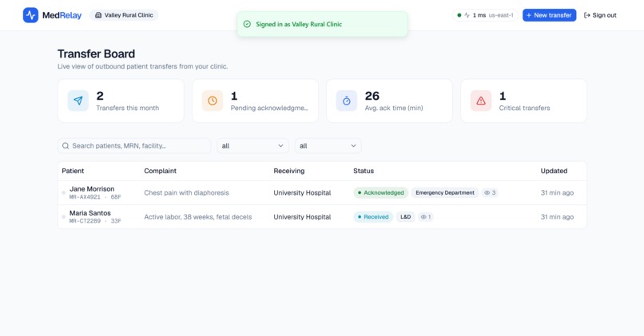Click the eye views badge on Maria Santos row
This screenshot has width=644, height=336.
pos(426,216)
